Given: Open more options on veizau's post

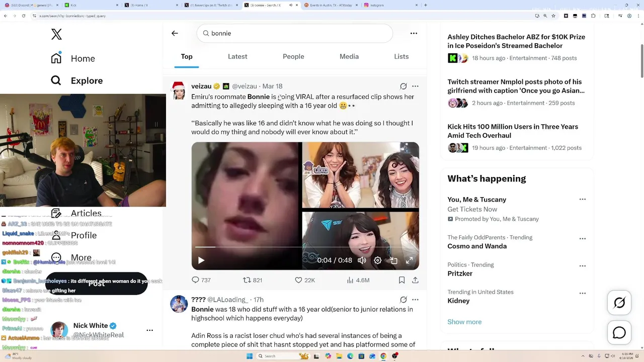Looking at the screenshot, I should click(415, 86).
